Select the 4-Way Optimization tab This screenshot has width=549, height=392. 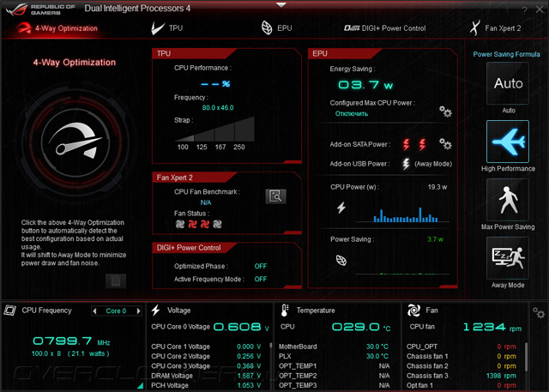57,28
